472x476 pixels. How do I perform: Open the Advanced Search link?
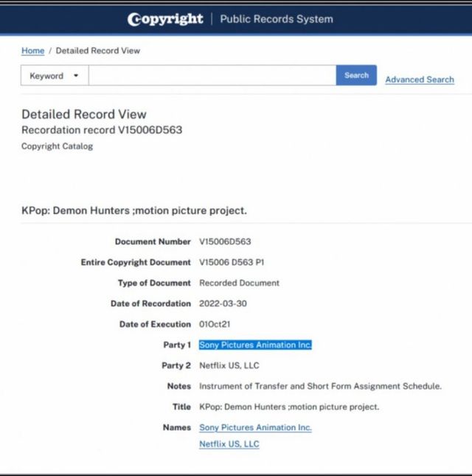coord(419,80)
